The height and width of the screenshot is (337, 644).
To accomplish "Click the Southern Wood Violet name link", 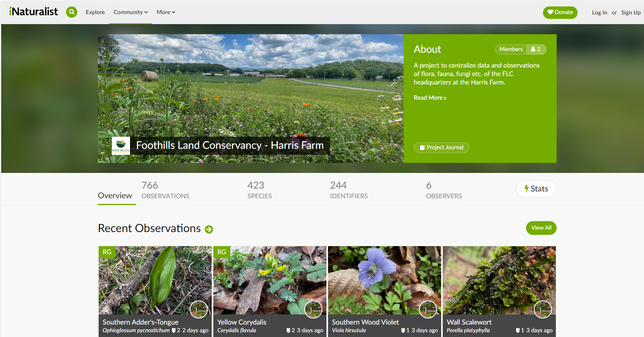I will [x=365, y=322].
